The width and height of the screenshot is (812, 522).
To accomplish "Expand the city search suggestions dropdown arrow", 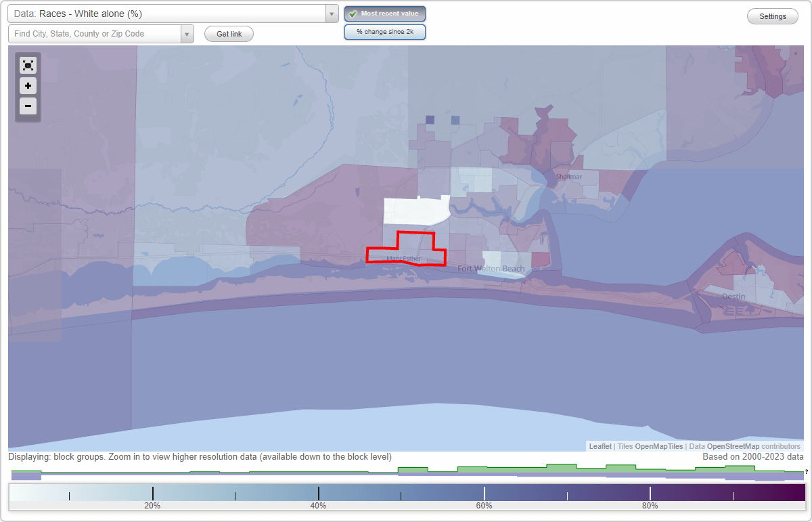I will (187, 33).
